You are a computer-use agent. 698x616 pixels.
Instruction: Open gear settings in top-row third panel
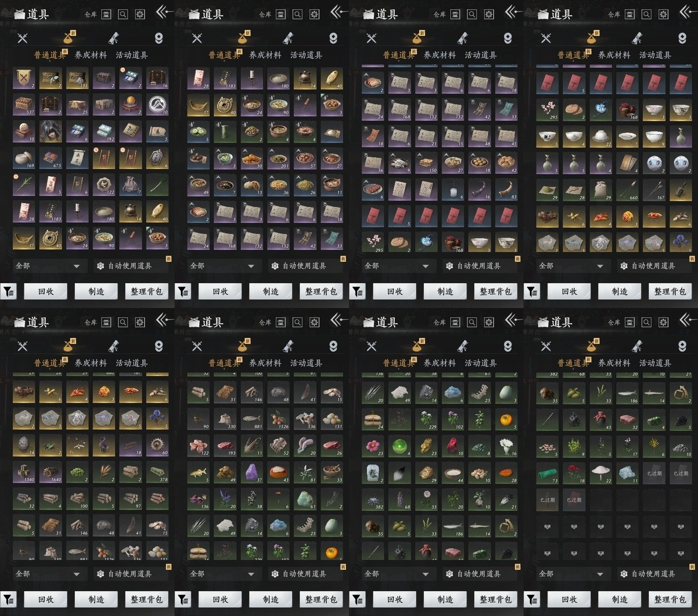coord(489,14)
